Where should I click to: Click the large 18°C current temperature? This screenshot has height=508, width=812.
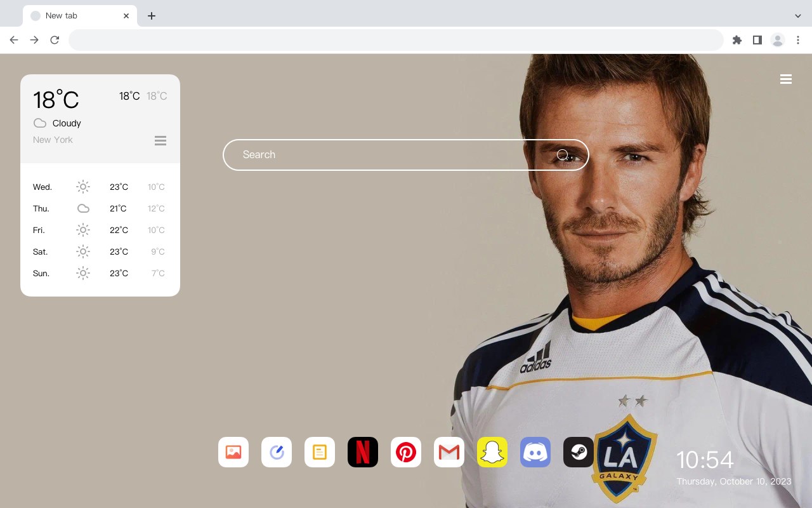click(x=56, y=100)
